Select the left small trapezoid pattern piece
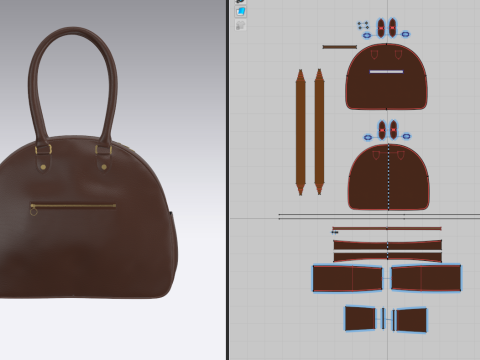480x360 pixels. point(360,319)
